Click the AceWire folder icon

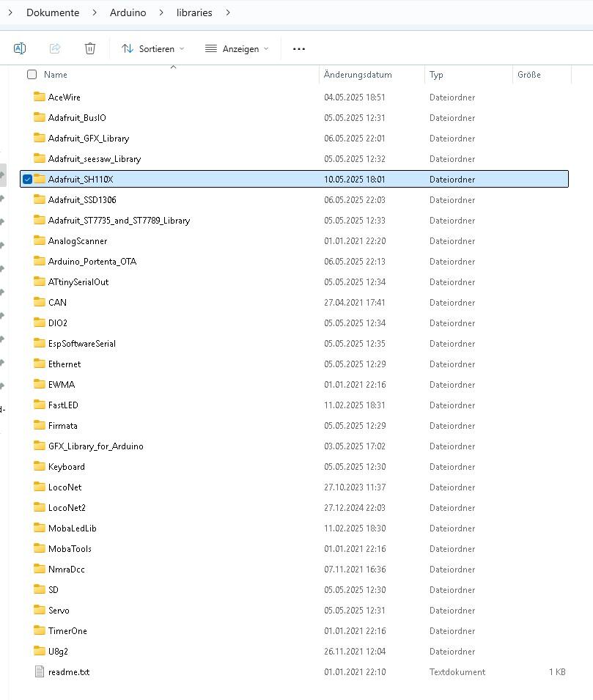pos(40,97)
